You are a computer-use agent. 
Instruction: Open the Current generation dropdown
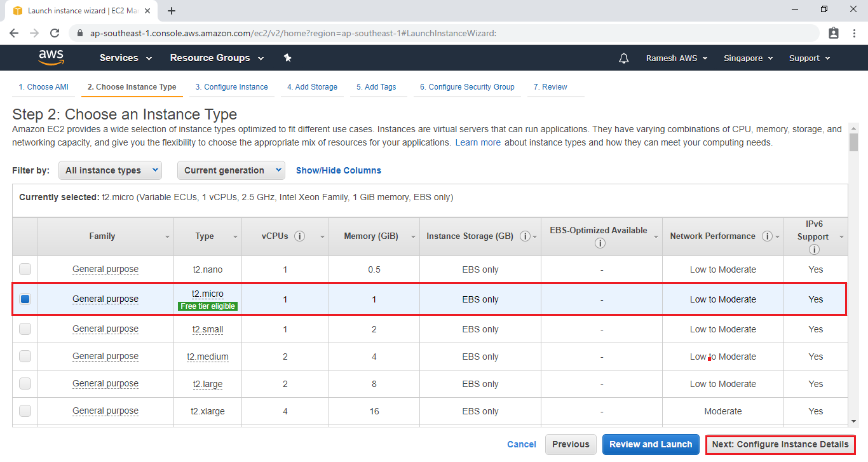231,170
